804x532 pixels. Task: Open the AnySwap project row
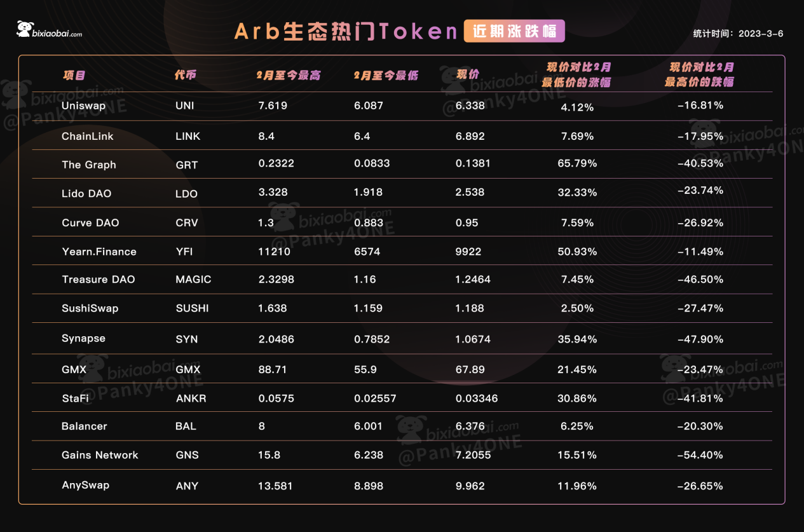[402, 485]
